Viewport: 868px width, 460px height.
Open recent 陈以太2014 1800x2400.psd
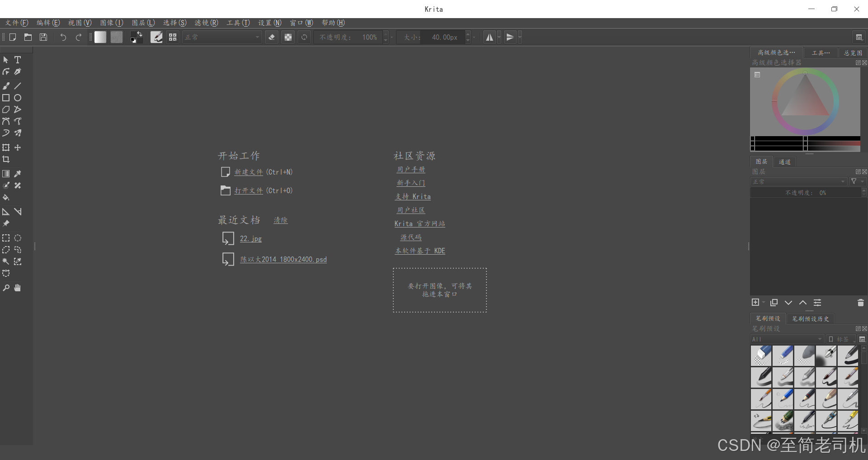click(x=283, y=259)
